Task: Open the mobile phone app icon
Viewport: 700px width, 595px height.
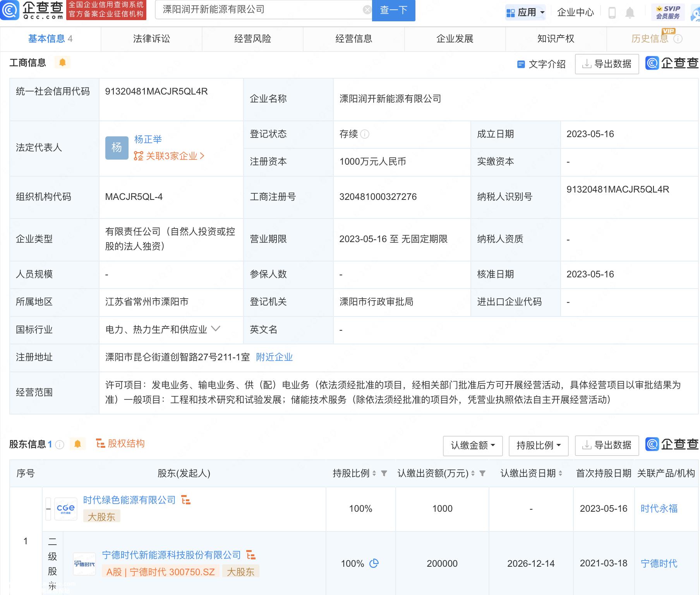Action: coord(612,12)
